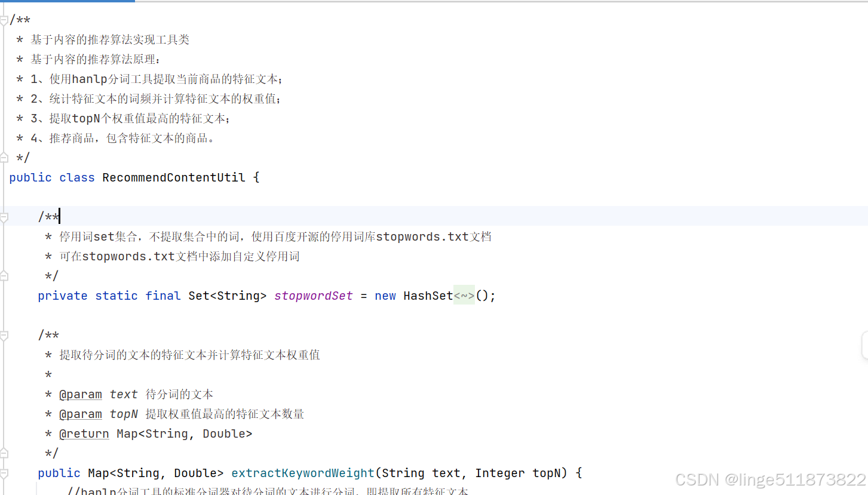The height and width of the screenshot is (495, 868).
Task: Expand the folded <~> diamond after HashSet
Action: [464, 296]
